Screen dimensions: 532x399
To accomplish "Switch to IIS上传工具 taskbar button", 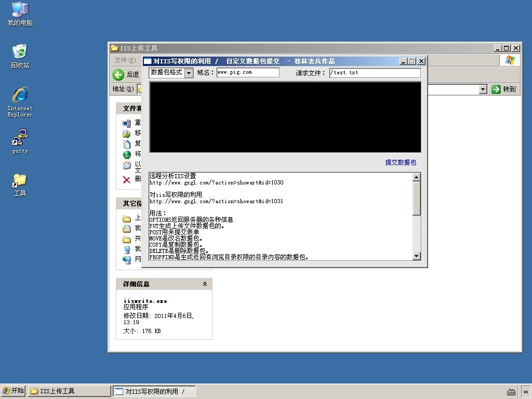I will [69, 391].
